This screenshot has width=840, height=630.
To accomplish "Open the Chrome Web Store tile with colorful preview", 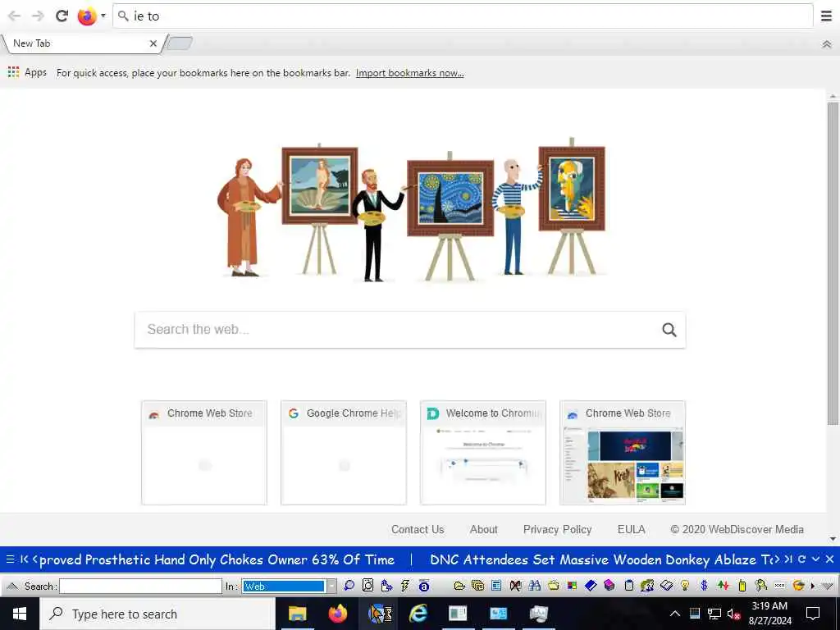I will [623, 453].
